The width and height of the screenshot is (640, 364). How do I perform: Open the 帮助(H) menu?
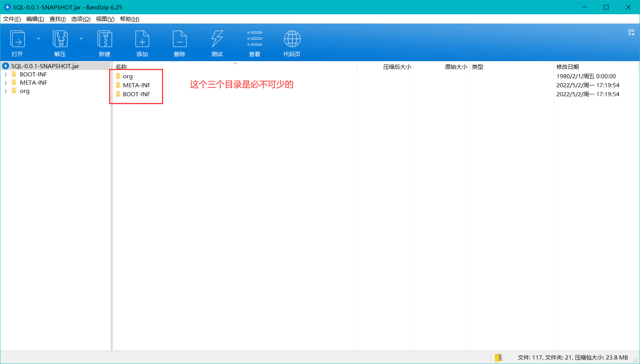[130, 19]
